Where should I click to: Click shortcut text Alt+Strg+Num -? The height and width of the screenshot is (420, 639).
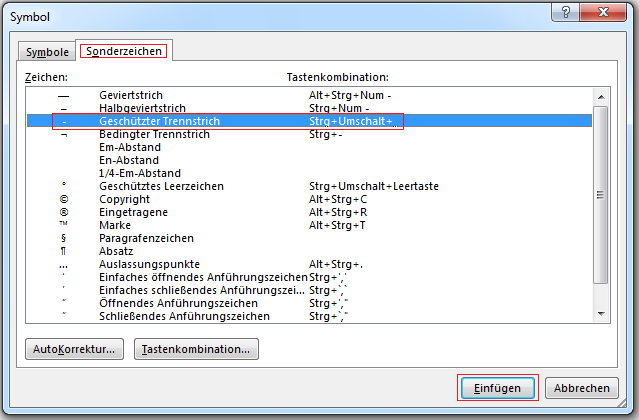[x=350, y=95]
